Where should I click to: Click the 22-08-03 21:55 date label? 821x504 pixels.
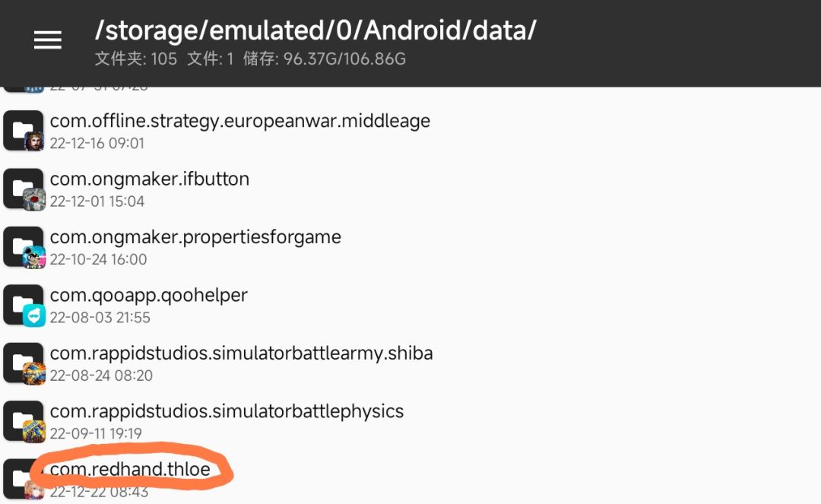click(100, 318)
